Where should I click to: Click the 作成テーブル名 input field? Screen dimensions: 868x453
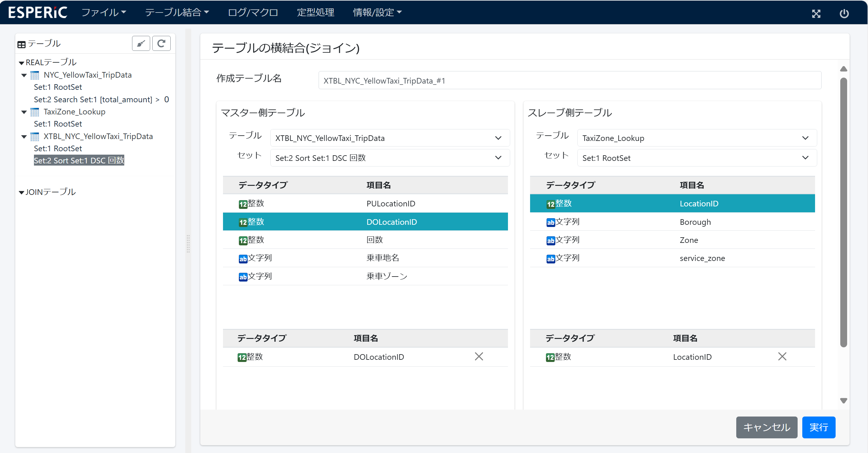pos(569,81)
